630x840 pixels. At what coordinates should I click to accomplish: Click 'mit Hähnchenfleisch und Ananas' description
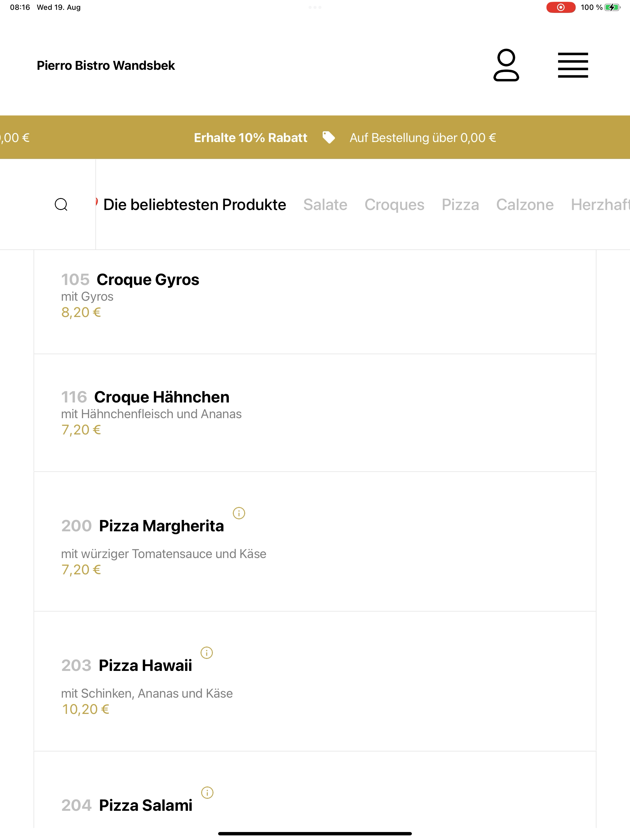[151, 414]
